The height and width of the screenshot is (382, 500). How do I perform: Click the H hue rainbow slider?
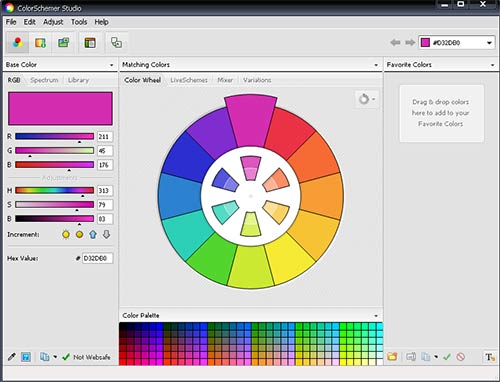tap(54, 190)
